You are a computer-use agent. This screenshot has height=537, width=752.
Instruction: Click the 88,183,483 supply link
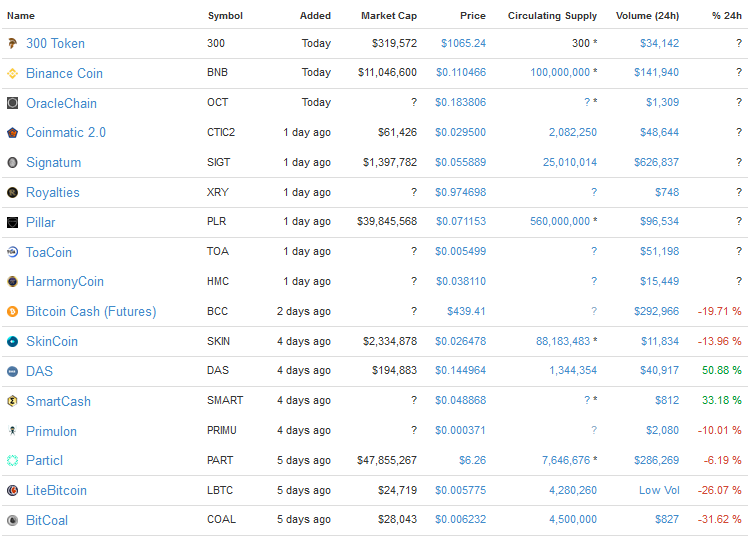coord(563,341)
